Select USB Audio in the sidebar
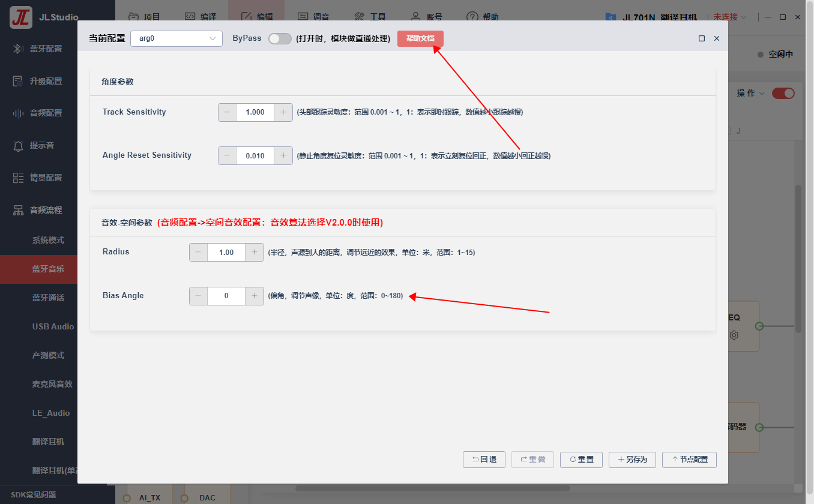The width and height of the screenshot is (814, 504). tap(53, 326)
